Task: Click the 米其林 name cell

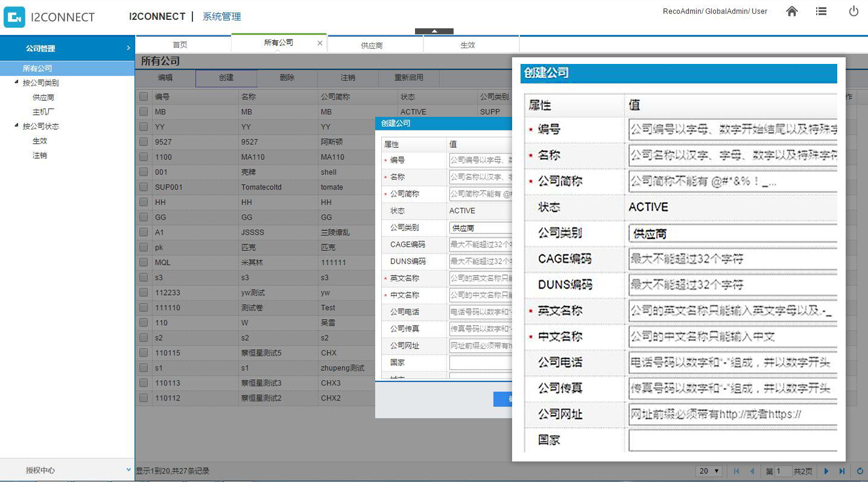Action: coord(252,262)
